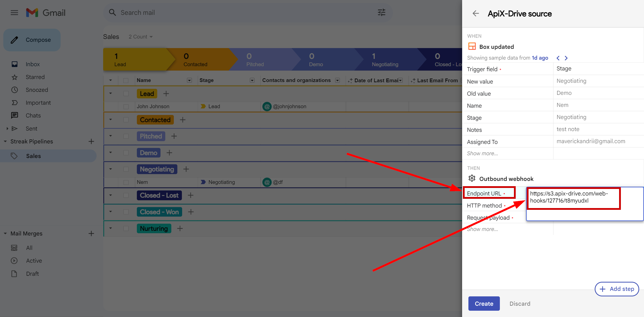
Task: Select the Contacted stage in pipeline funnel
Action: pyautogui.click(x=203, y=60)
